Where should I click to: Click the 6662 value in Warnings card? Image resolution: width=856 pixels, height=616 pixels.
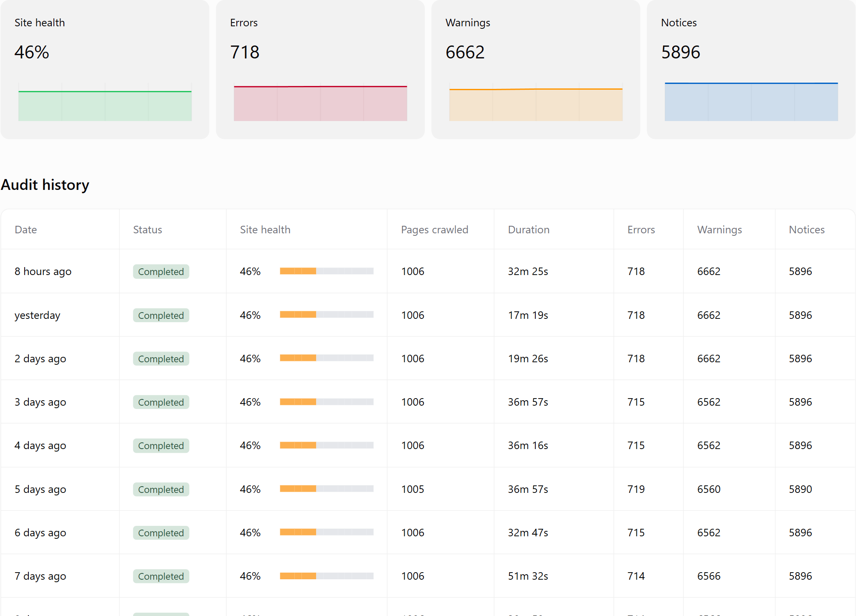tap(465, 52)
